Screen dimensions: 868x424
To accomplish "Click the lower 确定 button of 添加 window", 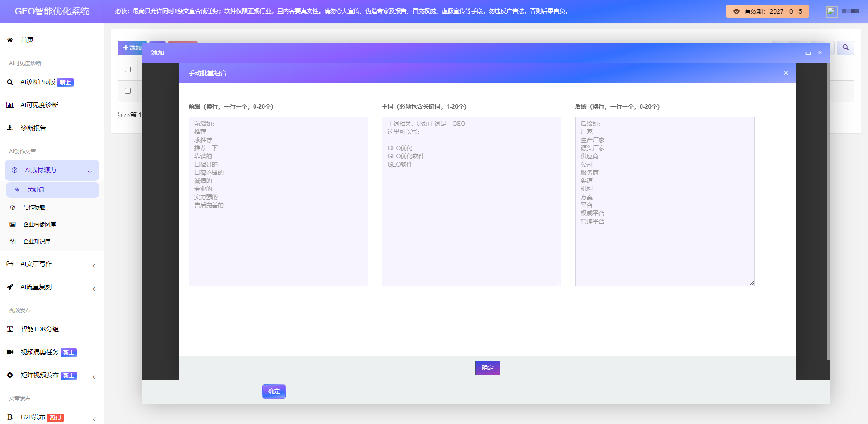I will pyautogui.click(x=274, y=391).
